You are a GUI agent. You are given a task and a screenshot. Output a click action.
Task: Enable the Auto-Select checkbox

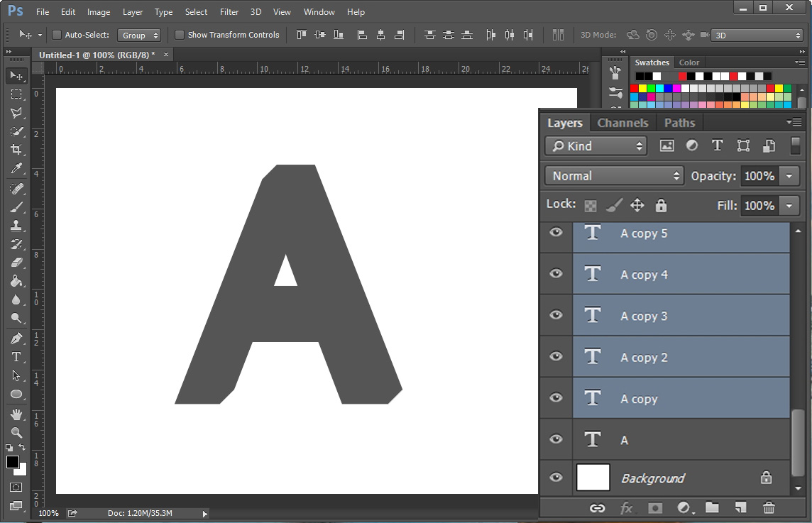pyautogui.click(x=57, y=35)
